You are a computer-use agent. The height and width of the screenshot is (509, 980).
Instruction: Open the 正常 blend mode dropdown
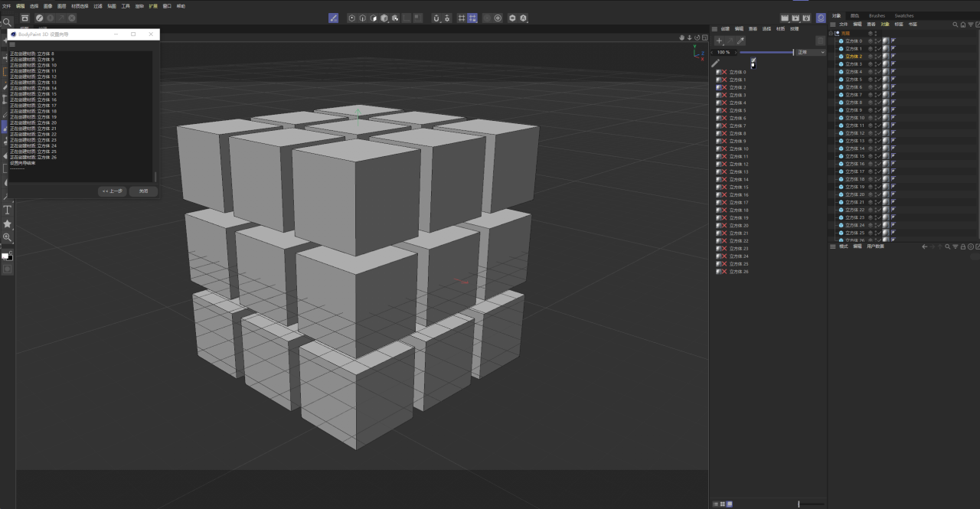click(810, 52)
